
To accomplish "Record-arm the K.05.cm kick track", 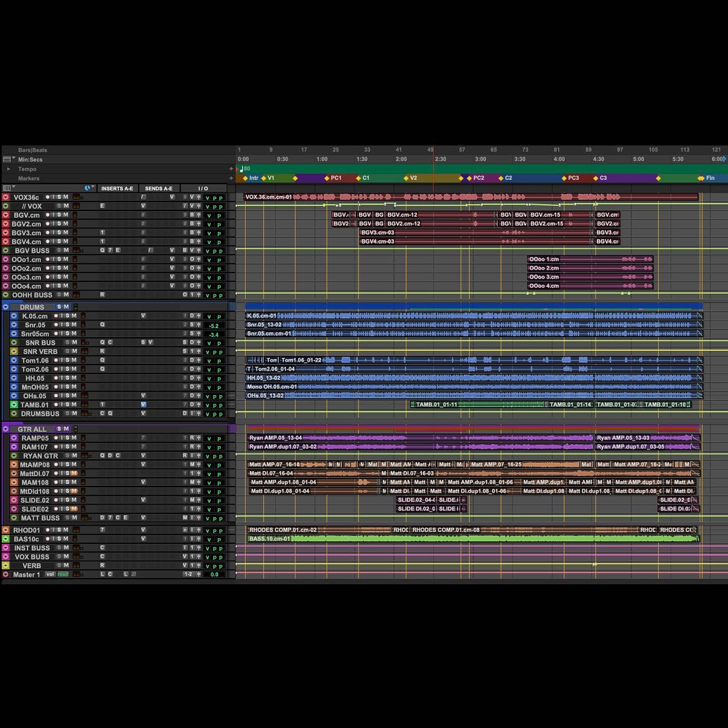I will (56, 315).
